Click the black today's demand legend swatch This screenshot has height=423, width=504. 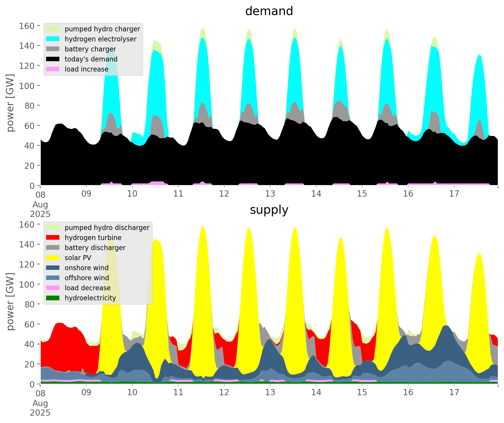point(53,59)
